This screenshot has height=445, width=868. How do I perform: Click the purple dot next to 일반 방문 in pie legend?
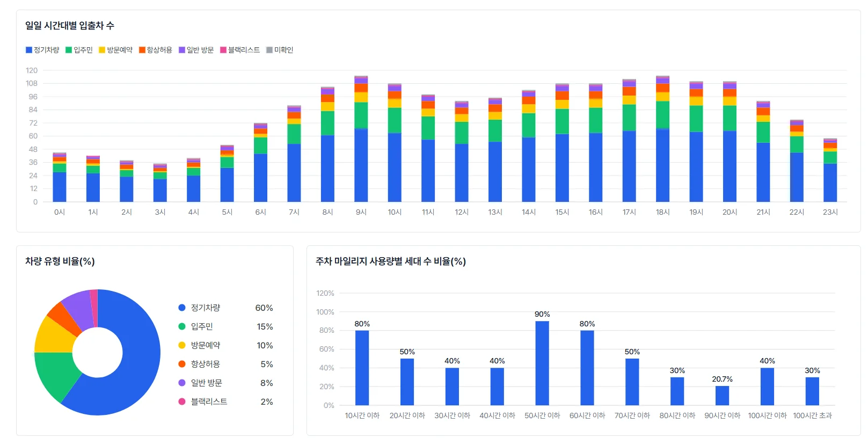pos(182,383)
